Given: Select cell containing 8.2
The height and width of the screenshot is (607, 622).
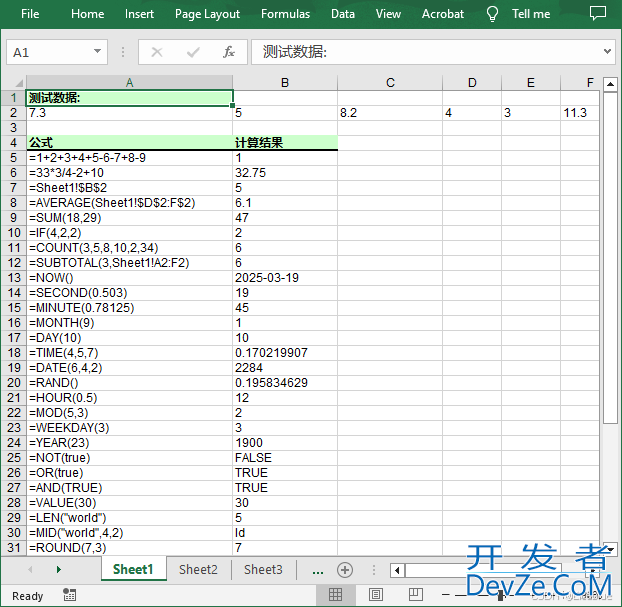Looking at the screenshot, I should 390,113.
